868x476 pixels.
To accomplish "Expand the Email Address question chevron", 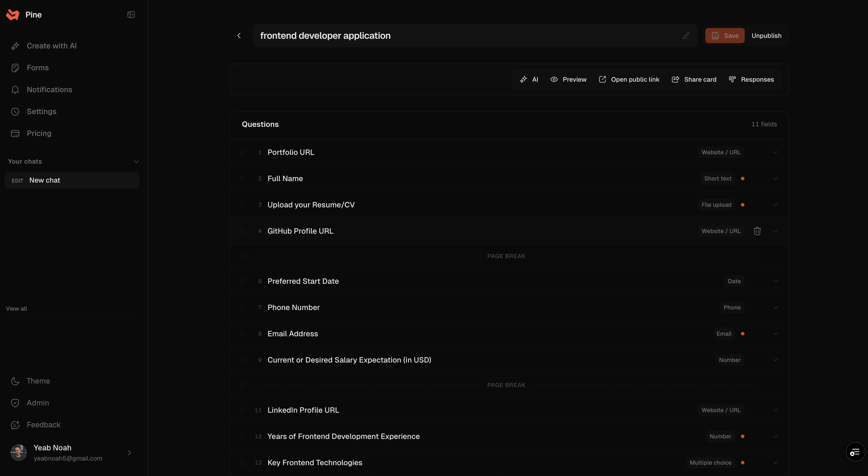I will (775, 334).
